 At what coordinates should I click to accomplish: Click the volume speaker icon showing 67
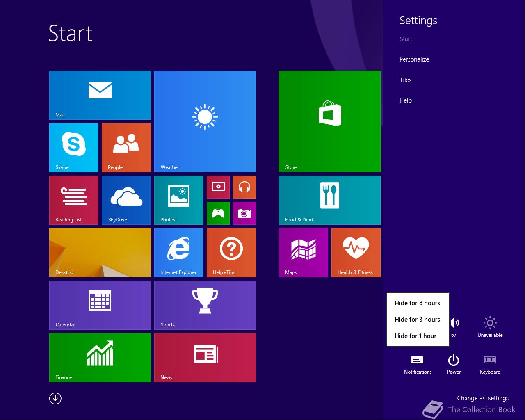(454, 327)
